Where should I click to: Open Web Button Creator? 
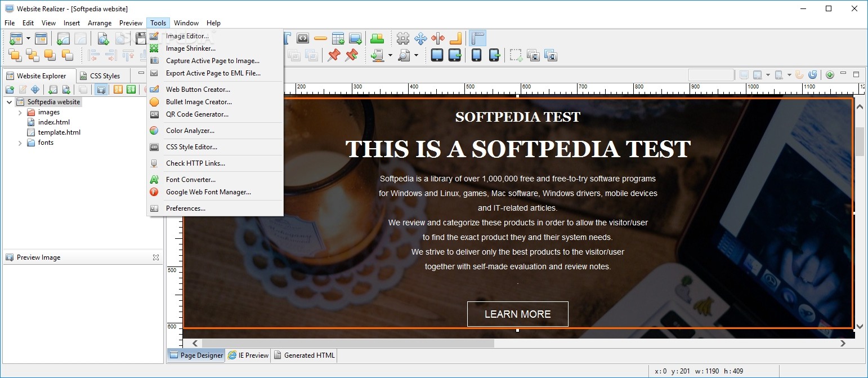pos(215,90)
